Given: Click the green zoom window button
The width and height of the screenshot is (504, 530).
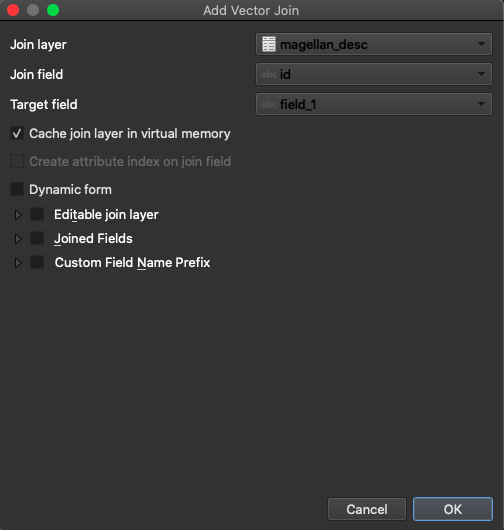Looking at the screenshot, I should 53,10.
